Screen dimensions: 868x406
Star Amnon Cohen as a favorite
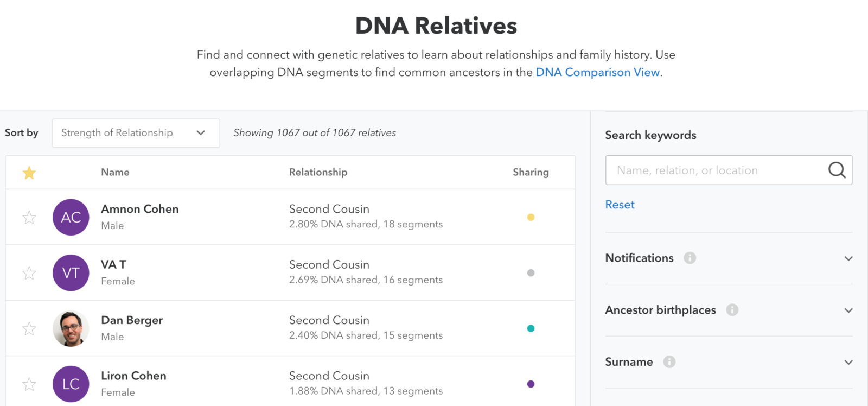(x=29, y=217)
